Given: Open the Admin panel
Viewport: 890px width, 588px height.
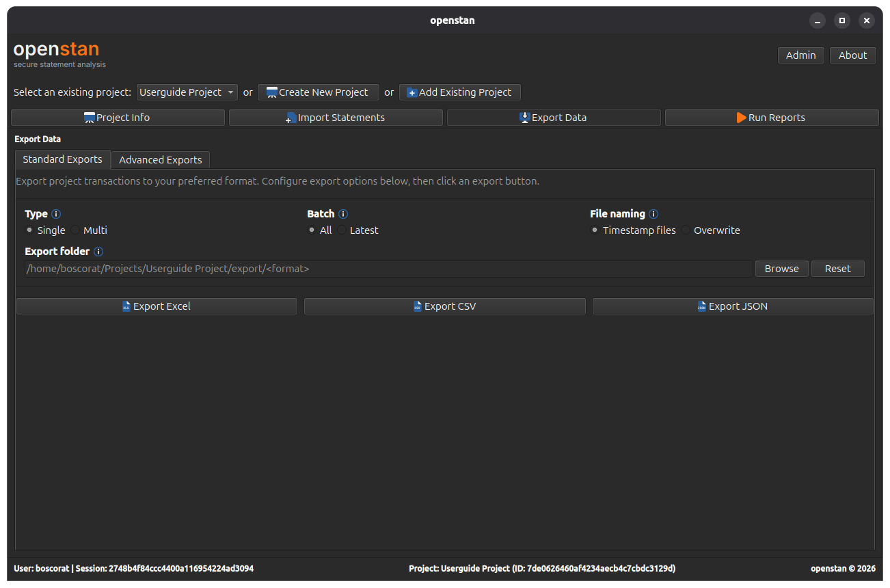Looking at the screenshot, I should click(800, 55).
